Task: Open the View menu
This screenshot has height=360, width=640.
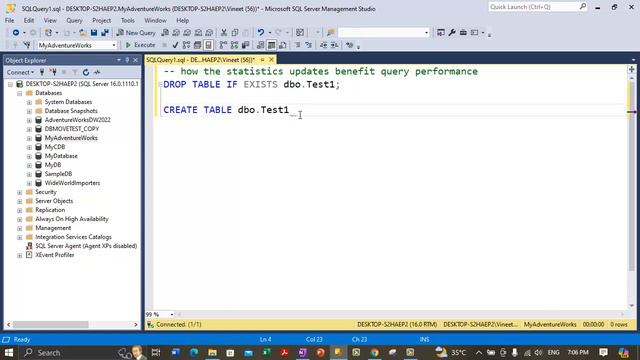Action: pyautogui.click(x=50, y=20)
